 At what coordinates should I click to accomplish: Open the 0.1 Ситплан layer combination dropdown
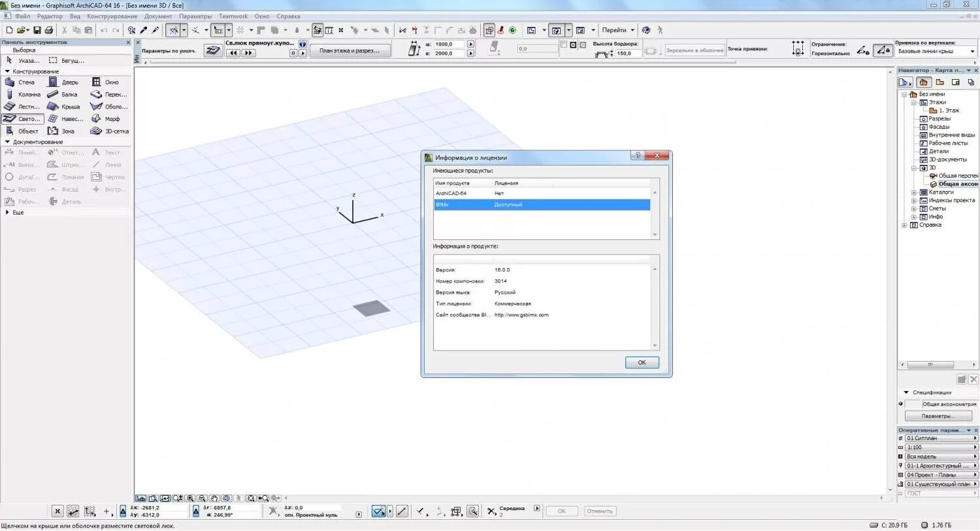coord(942,438)
